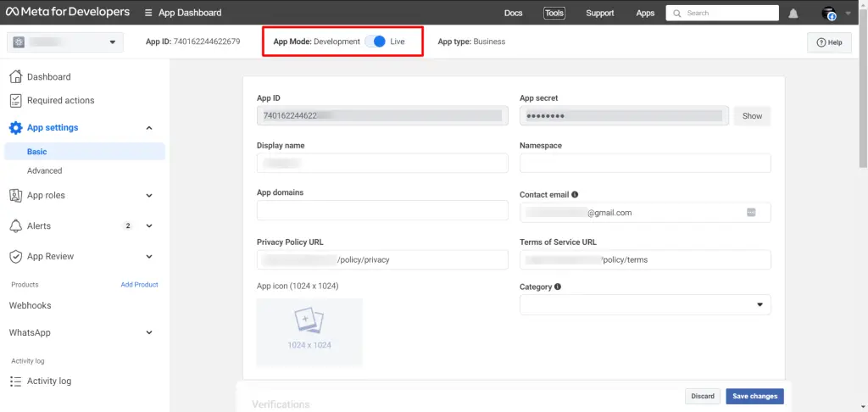Expand the Alerts section chevron
The image size is (868, 412).
coord(149,226)
